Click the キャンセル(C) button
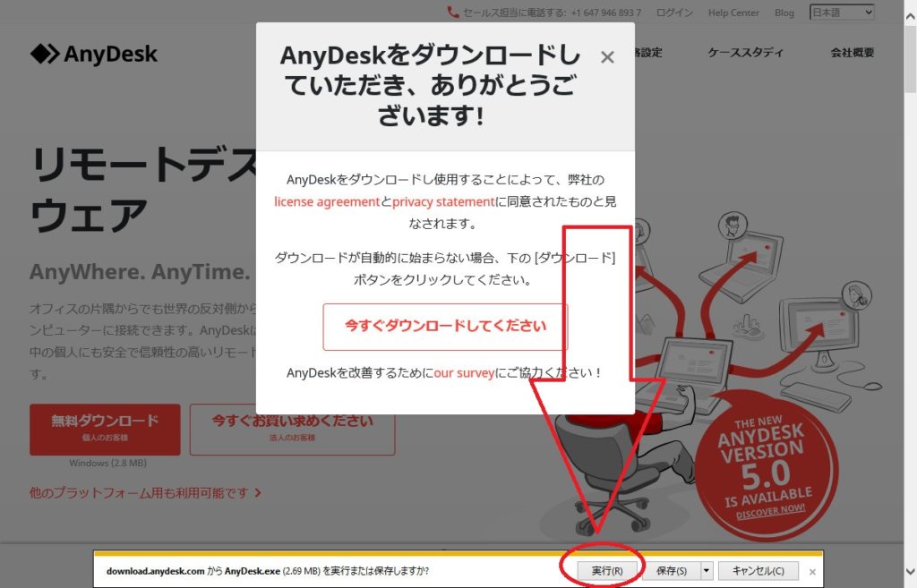Screen dimensions: 917x588 click(758, 570)
